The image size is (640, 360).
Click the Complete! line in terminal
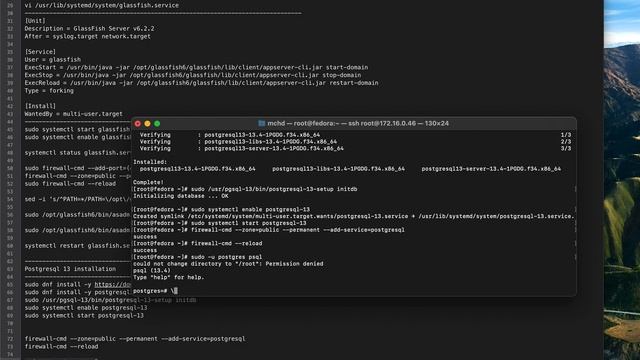[x=148, y=182]
